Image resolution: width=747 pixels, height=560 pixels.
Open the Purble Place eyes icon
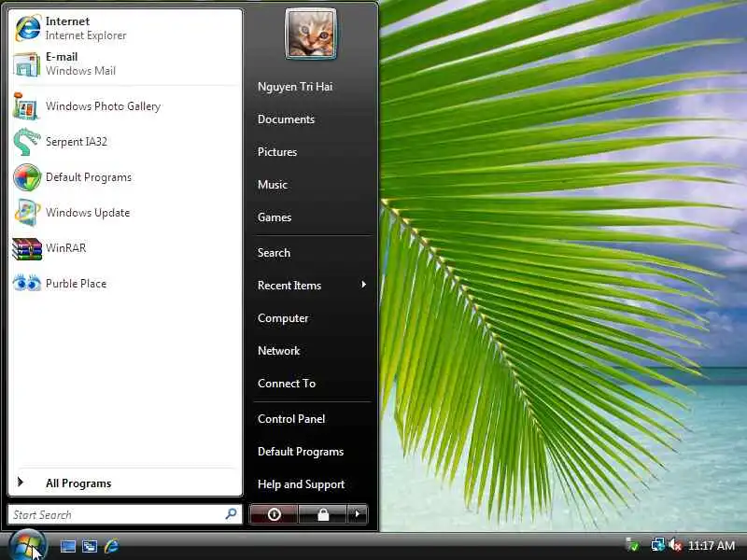(27, 283)
